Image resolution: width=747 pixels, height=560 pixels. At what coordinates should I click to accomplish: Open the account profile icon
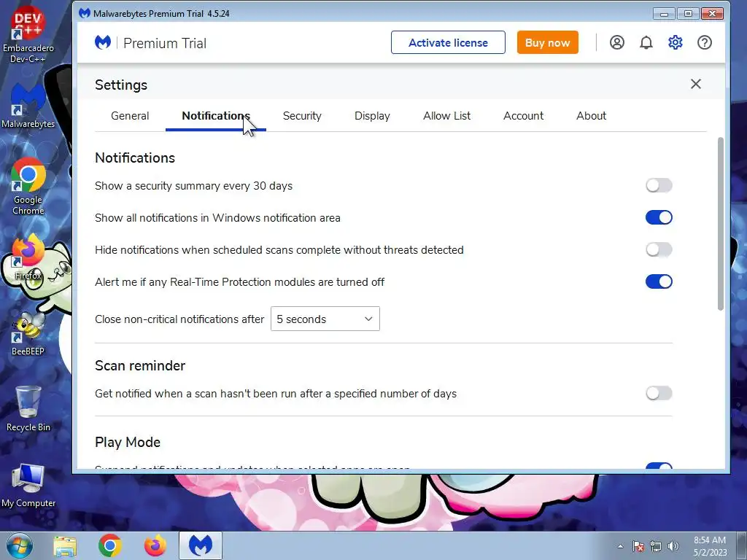(x=617, y=43)
